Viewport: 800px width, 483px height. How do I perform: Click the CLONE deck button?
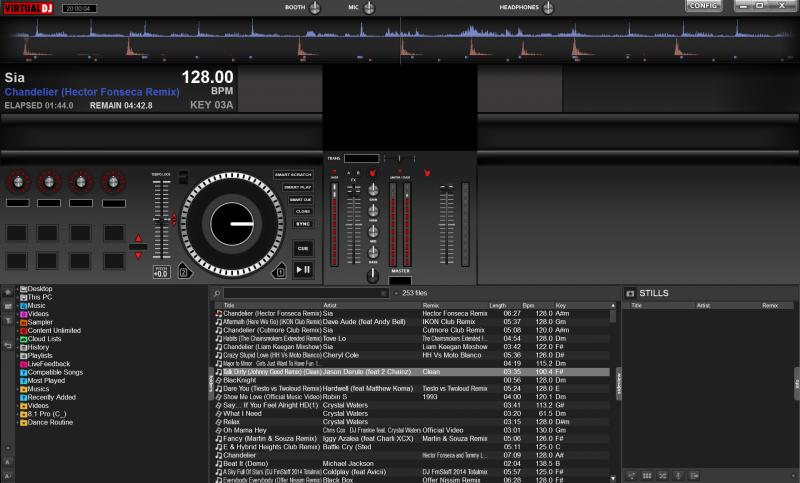pos(303,211)
